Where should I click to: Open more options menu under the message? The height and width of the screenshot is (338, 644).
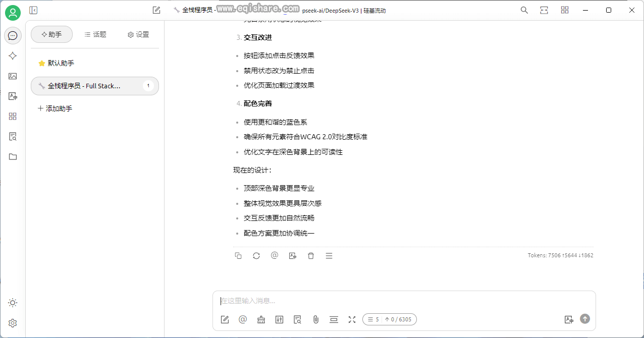pyautogui.click(x=329, y=256)
